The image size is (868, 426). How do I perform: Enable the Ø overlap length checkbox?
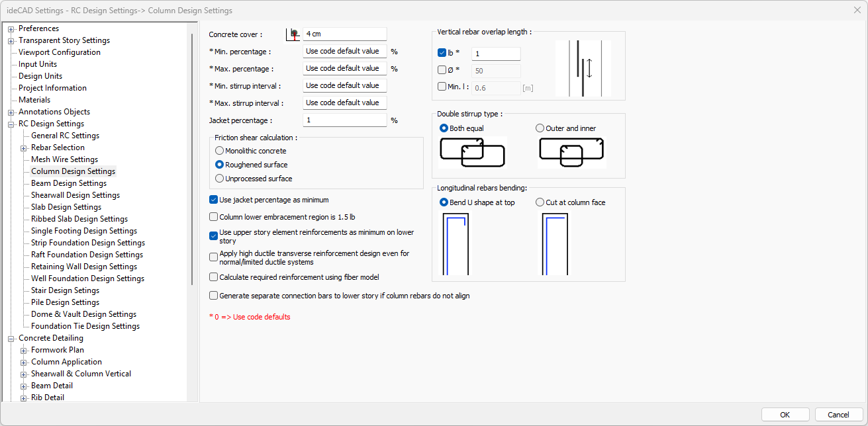click(442, 69)
